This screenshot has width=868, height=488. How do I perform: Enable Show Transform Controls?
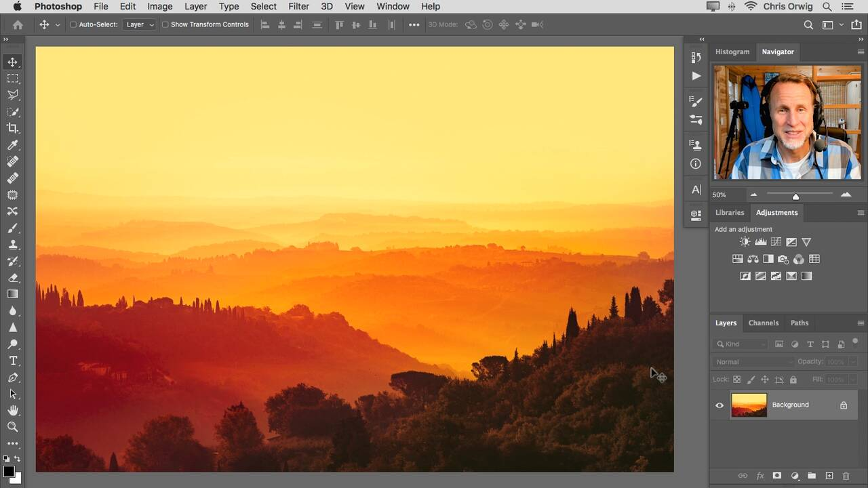tap(165, 24)
